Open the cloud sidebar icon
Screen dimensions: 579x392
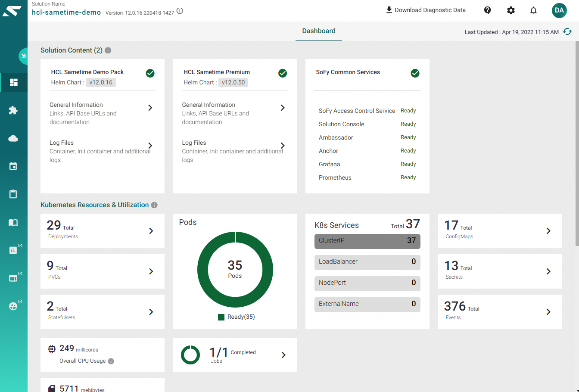pos(13,138)
